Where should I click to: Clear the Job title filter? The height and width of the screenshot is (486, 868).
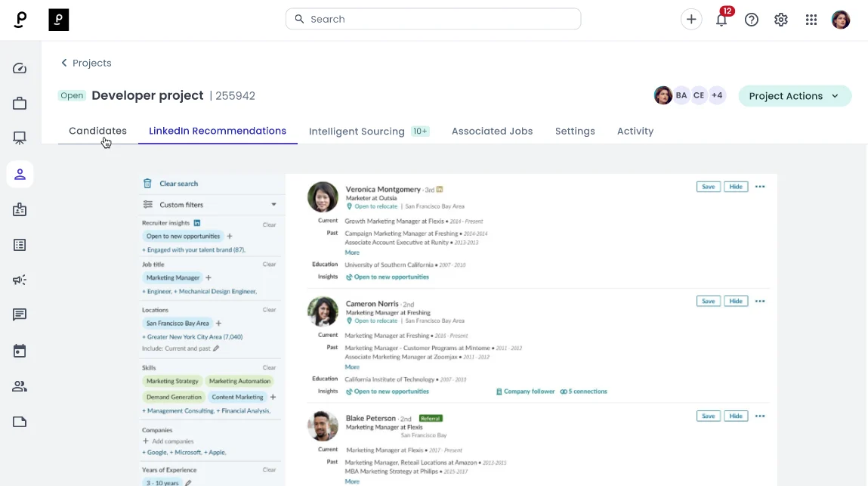pyautogui.click(x=269, y=265)
